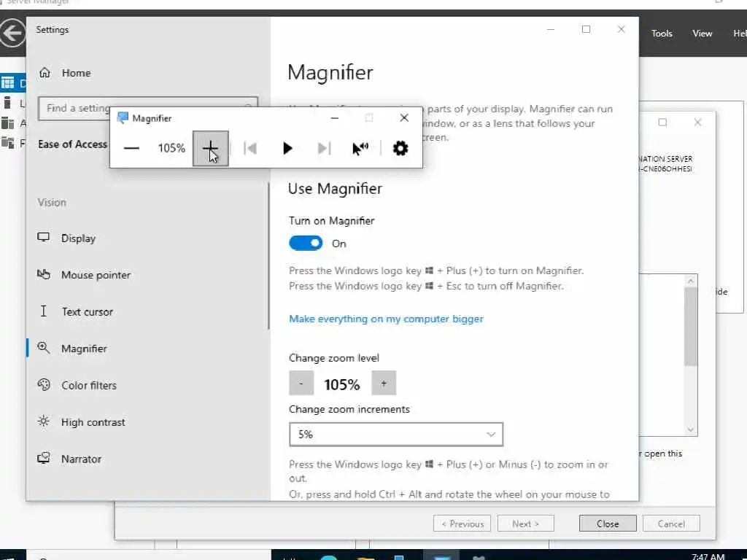The height and width of the screenshot is (560, 747).
Task: Click the Color filters palette icon
Action: [43, 385]
